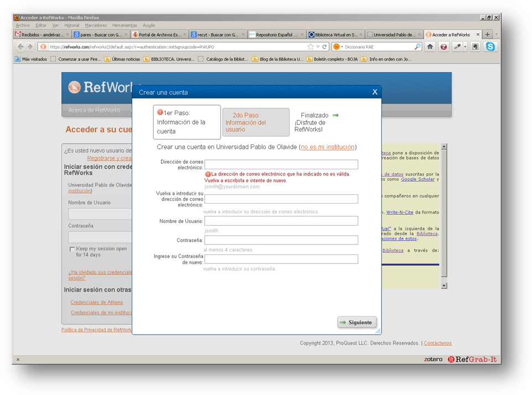Open the Zotero status bar icon
The height and width of the screenshot is (395, 532).
[433, 359]
